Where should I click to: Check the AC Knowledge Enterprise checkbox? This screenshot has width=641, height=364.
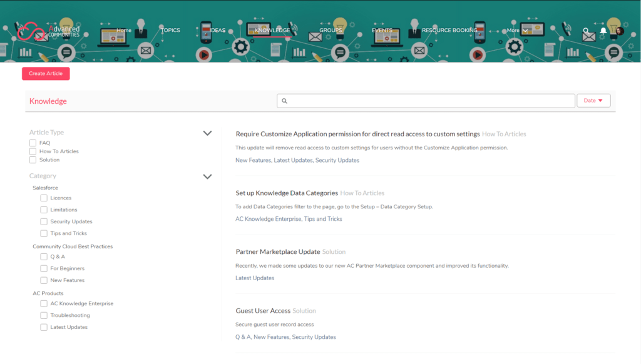44,303
